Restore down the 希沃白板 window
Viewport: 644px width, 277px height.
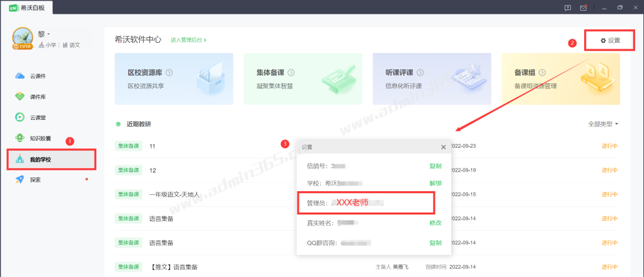pyautogui.click(x=620, y=8)
